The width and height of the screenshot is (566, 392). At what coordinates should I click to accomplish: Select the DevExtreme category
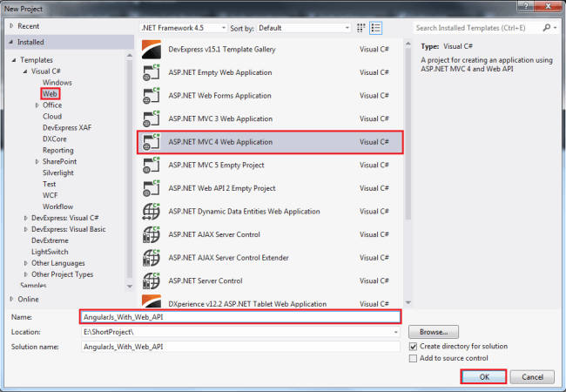50,240
